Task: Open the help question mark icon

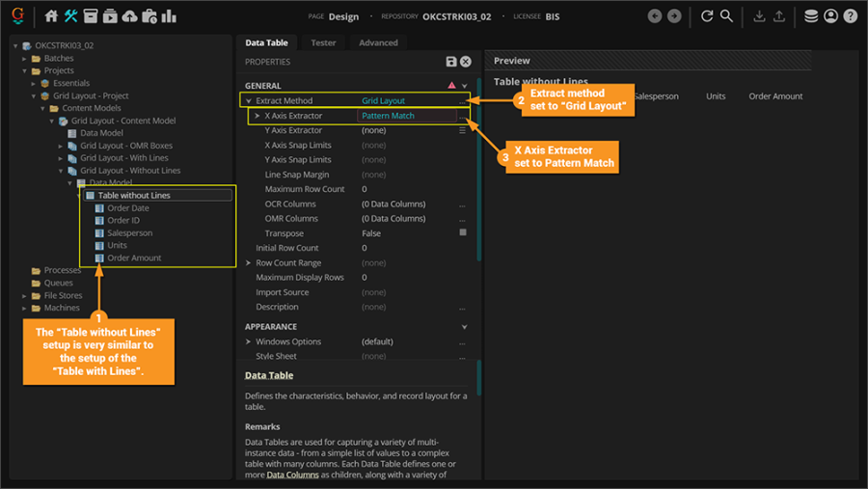Action: (x=850, y=16)
